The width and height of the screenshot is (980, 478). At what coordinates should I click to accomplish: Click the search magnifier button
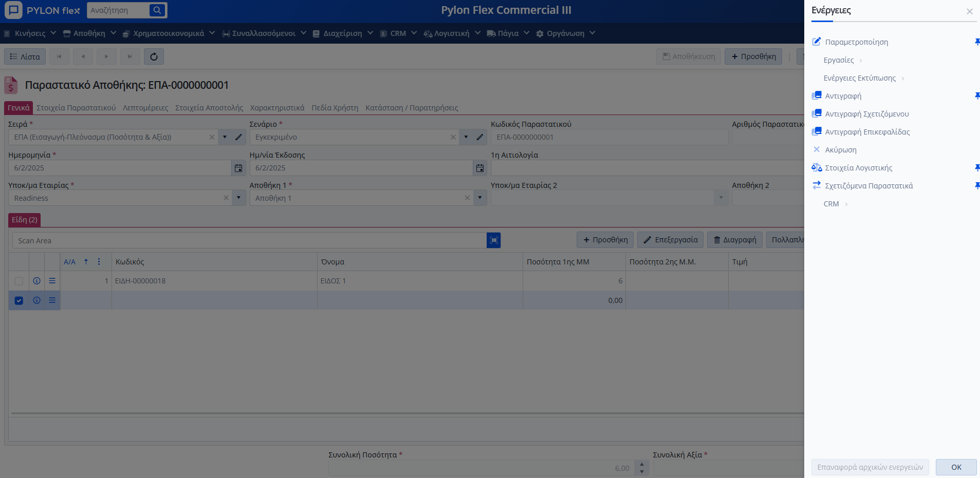pyautogui.click(x=157, y=10)
